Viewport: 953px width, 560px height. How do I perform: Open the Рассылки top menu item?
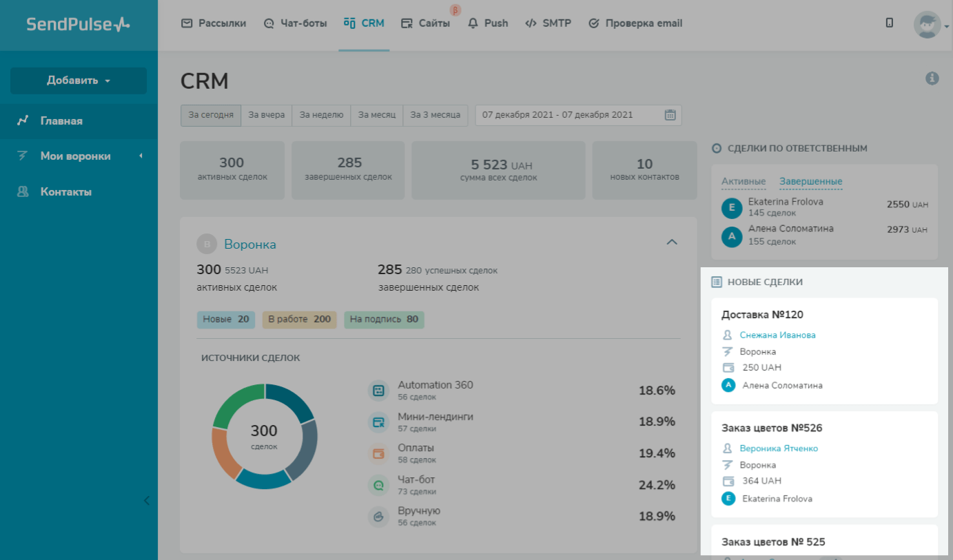tap(214, 23)
